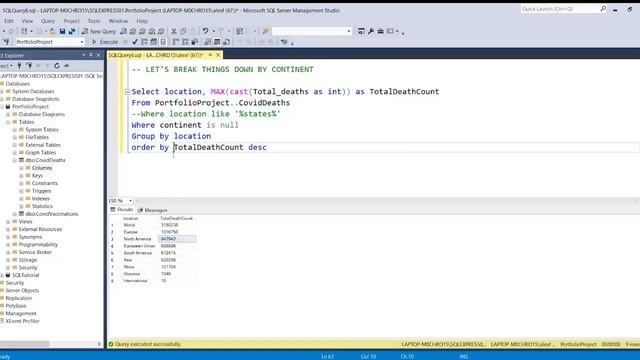Click the Execute button
The image size is (640, 360).
point(105,42)
